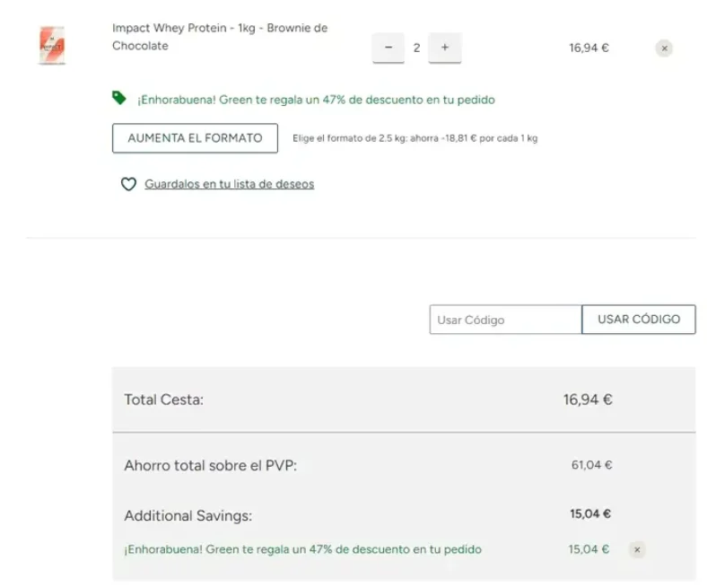Increase quantity with the plus button
Image resolution: width=707 pixels, height=588 pixels.
coord(445,48)
